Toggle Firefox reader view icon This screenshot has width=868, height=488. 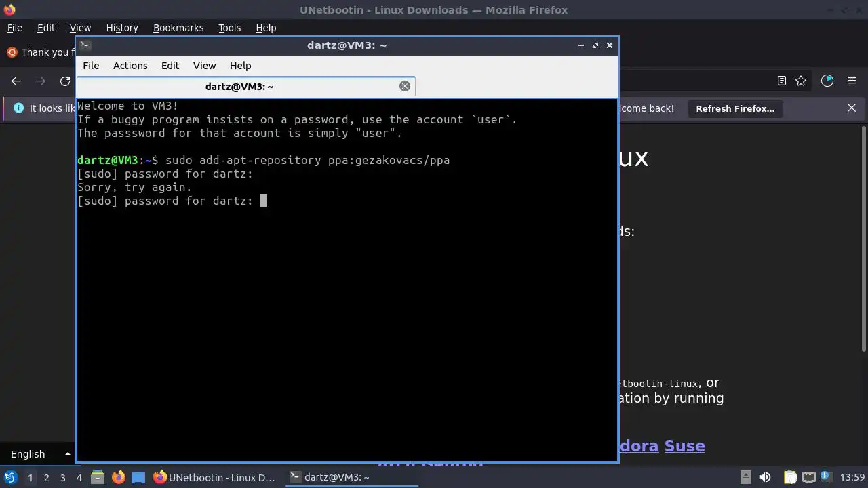point(782,81)
